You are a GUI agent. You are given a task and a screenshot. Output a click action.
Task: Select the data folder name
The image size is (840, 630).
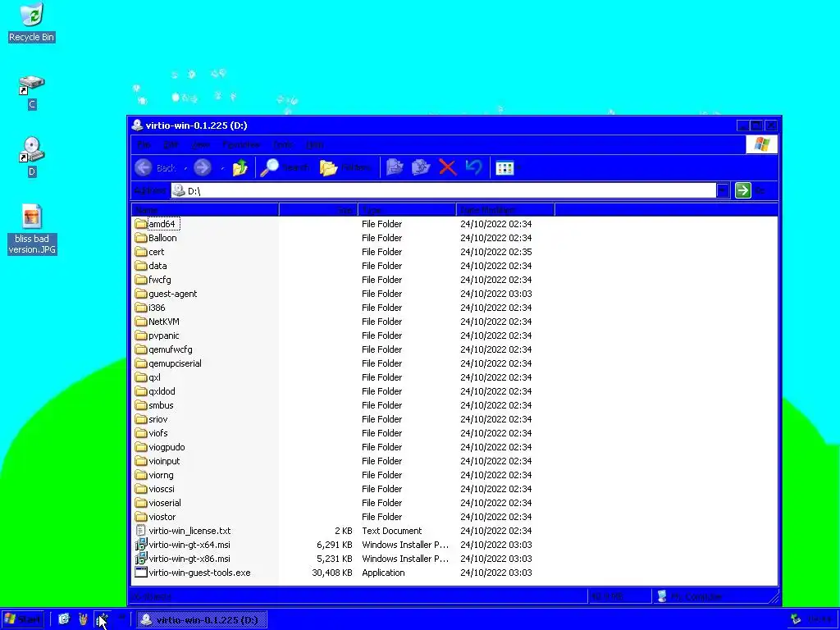[x=157, y=266]
